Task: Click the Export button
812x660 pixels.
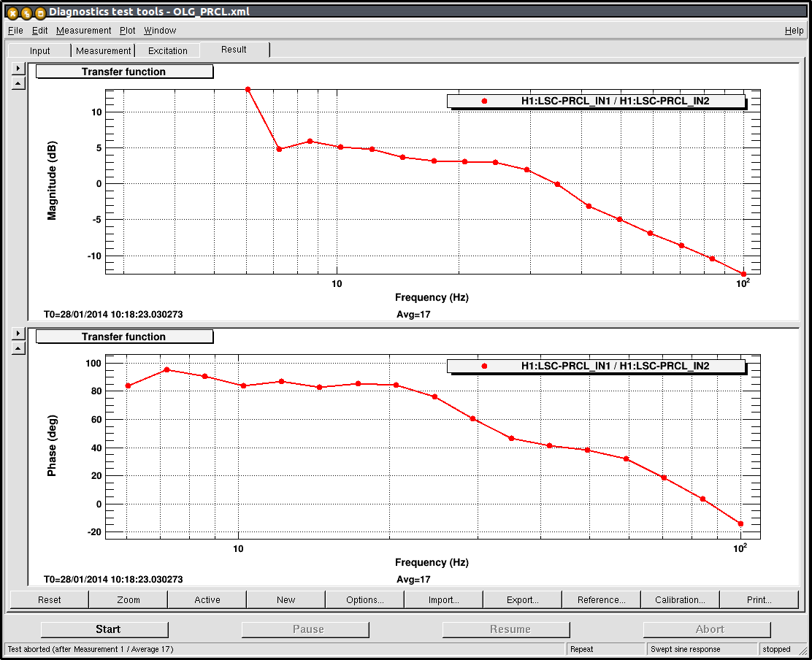Action: [x=523, y=599]
